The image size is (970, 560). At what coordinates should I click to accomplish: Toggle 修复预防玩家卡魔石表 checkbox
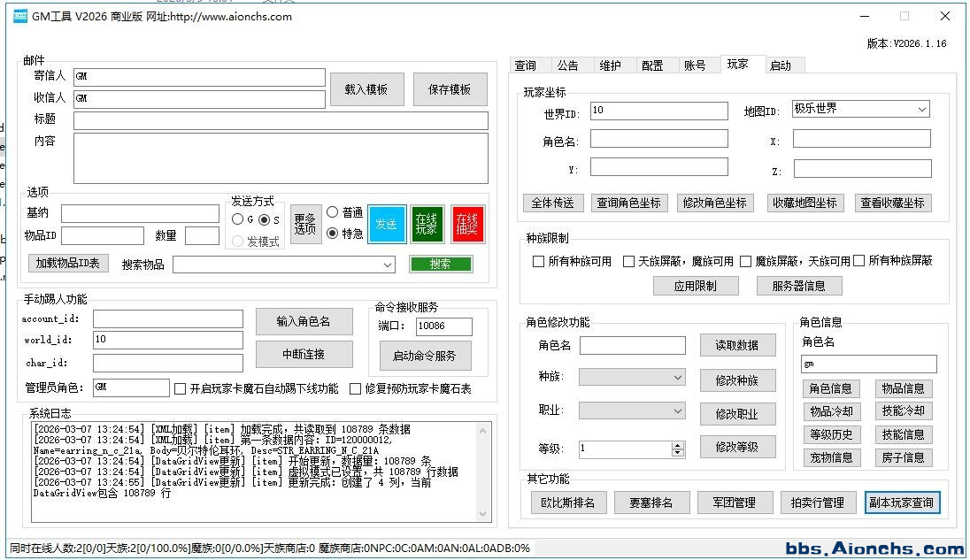point(356,388)
